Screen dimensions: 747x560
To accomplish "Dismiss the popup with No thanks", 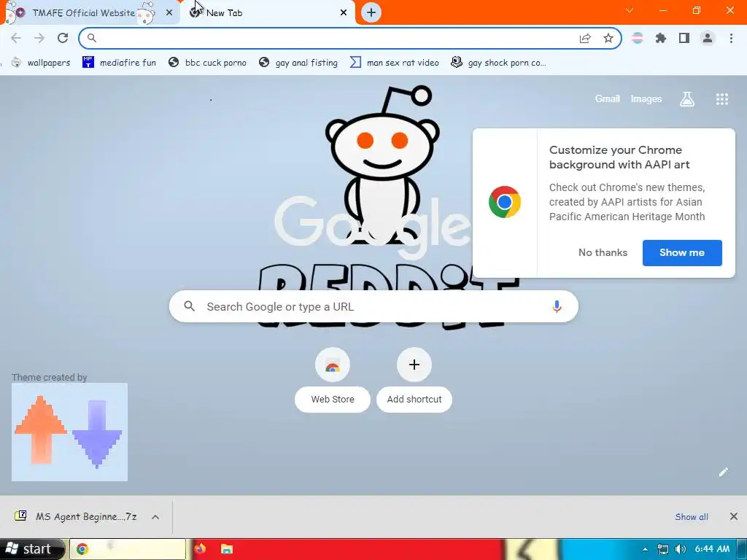I will tap(603, 252).
